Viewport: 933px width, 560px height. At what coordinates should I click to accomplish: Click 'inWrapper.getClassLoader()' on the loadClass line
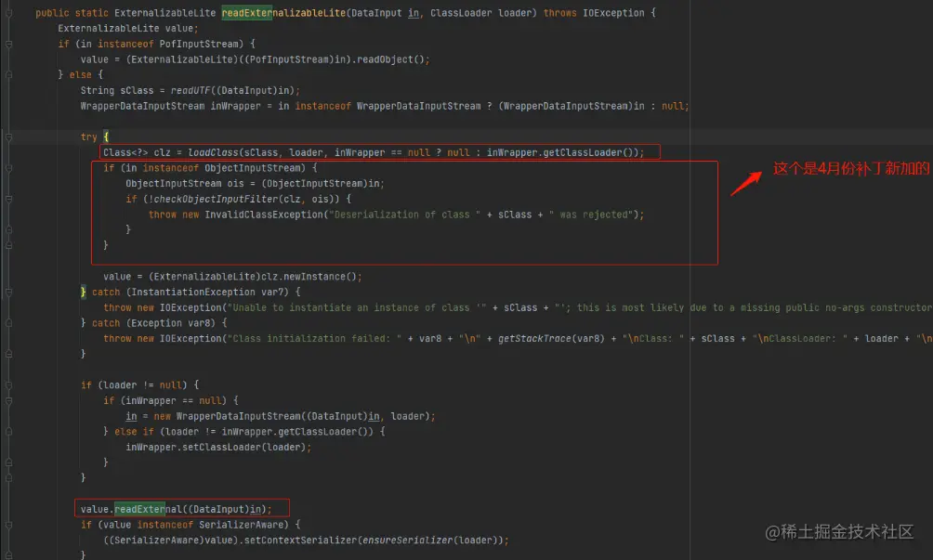[562, 153]
